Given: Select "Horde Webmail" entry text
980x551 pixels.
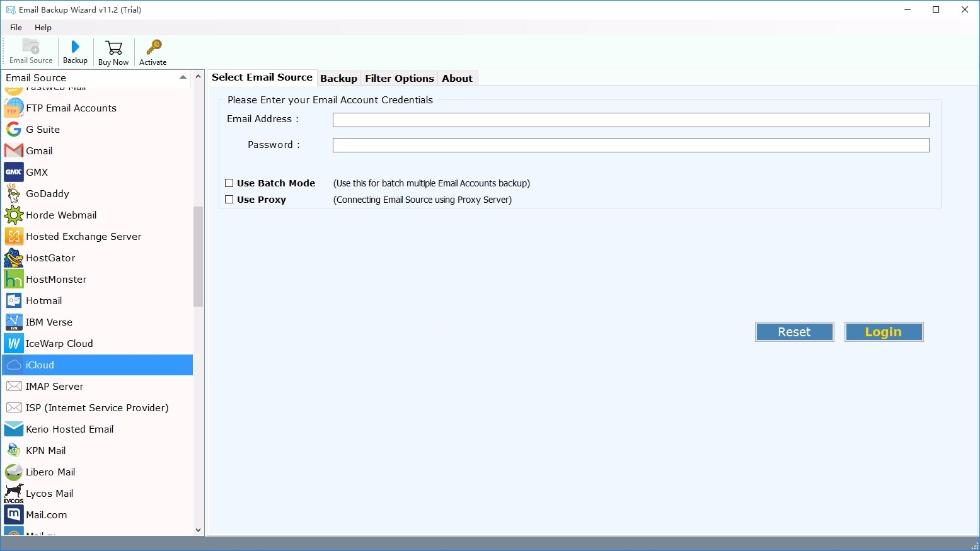Looking at the screenshot, I should pyautogui.click(x=61, y=215).
